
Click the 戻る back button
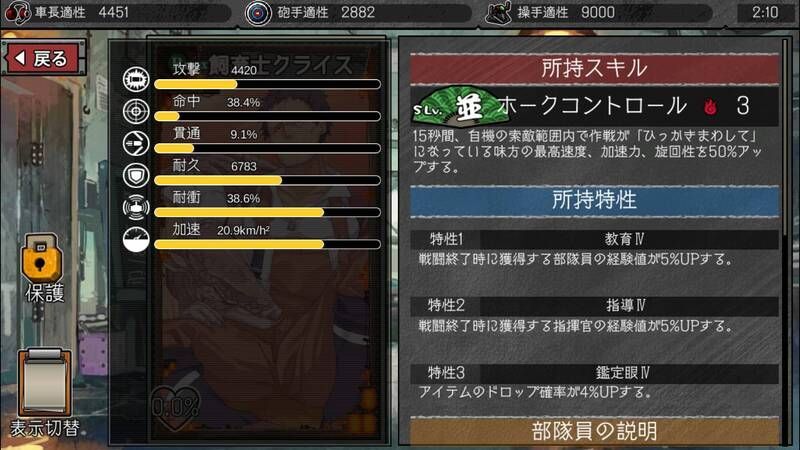pos(43,58)
